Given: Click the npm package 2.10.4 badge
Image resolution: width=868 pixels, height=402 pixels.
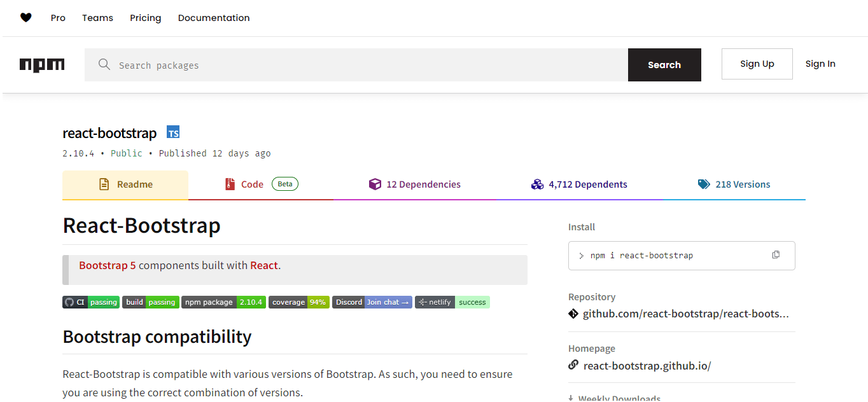Looking at the screenshot, I should coord(223,302).
